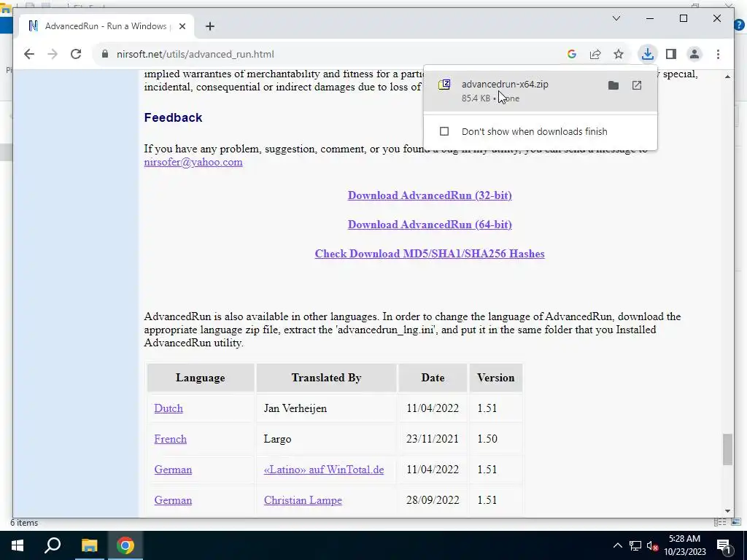Open French language download
Screen dimensions: 747x560
(170, 438)
